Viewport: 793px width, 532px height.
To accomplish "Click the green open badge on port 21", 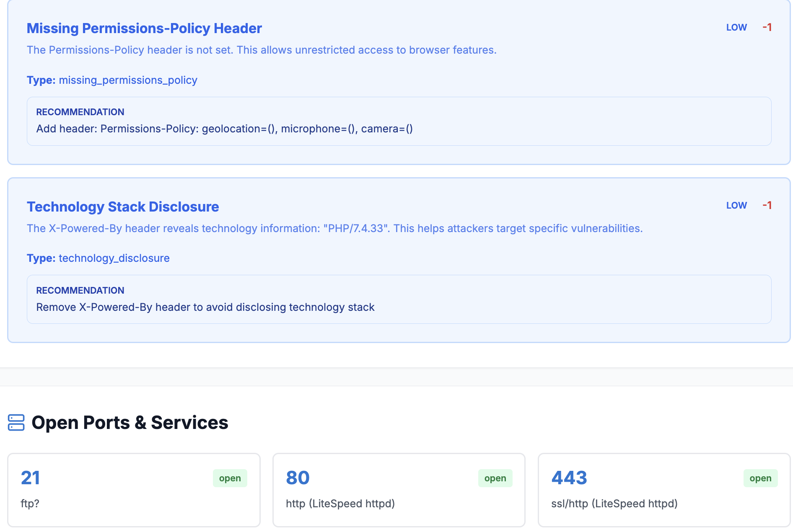I will 230,478.
